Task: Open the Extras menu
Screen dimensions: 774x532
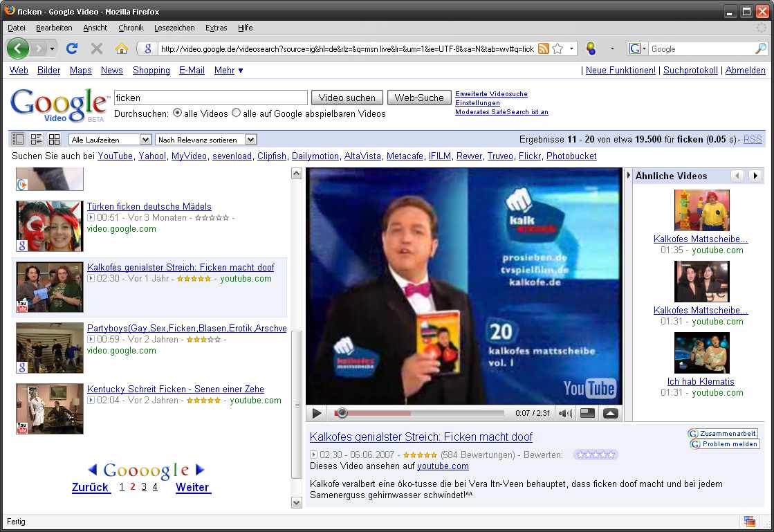Action: tap(216, 28)
